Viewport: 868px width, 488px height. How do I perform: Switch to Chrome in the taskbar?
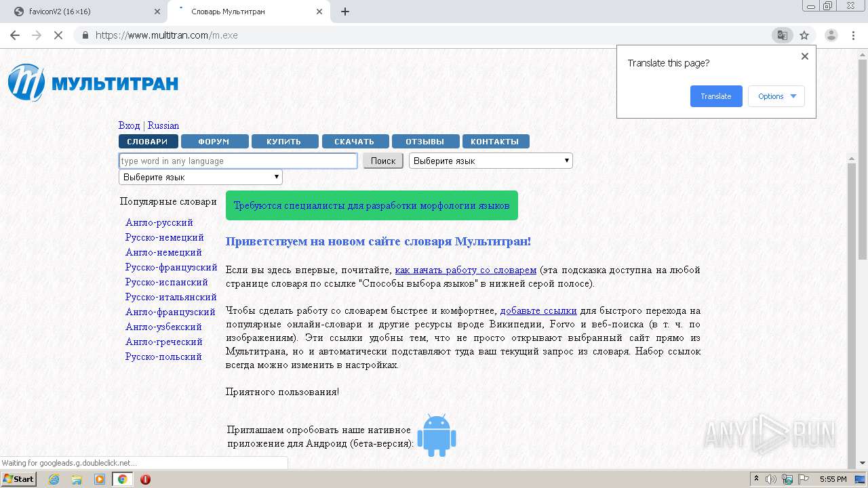coord(123,479)
